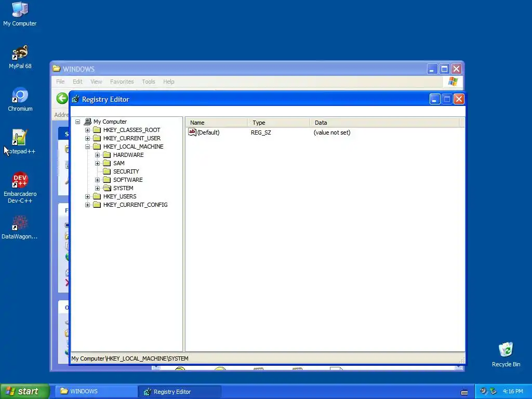
Task: Expand the HARDWARE subkey
Action: [97, 155]
